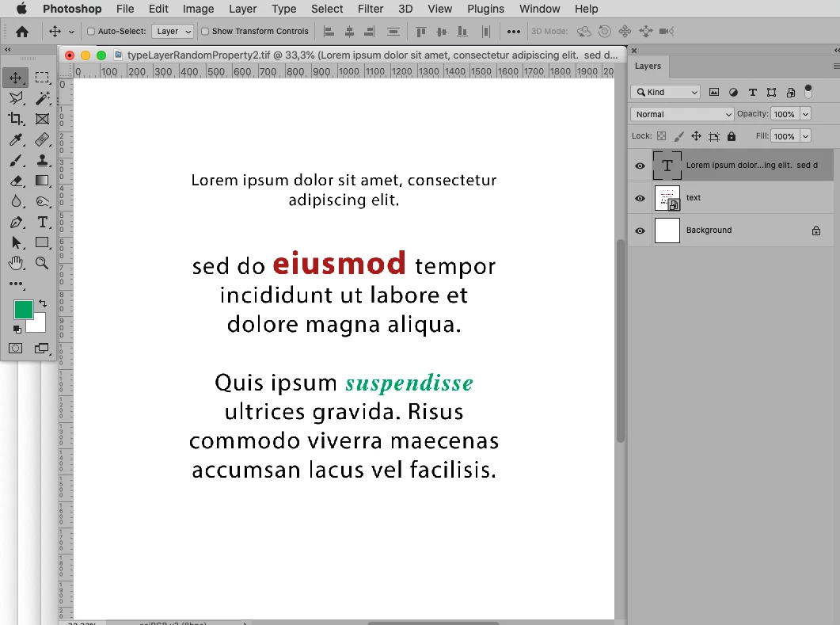Hide the 'text' smart object layer

640,198
